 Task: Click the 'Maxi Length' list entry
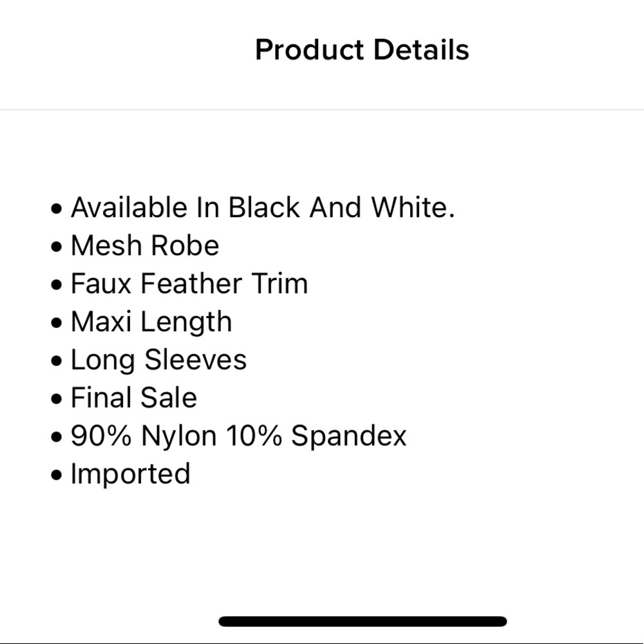151,322
